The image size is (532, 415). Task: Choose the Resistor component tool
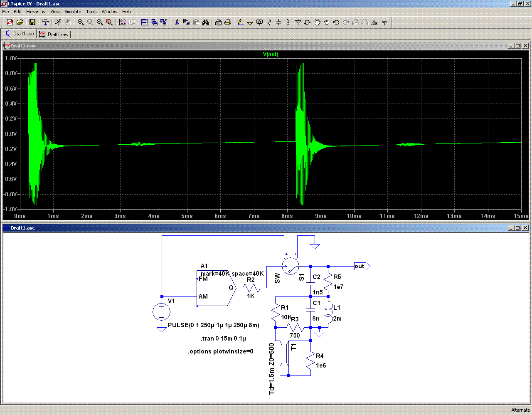[269, 22]
